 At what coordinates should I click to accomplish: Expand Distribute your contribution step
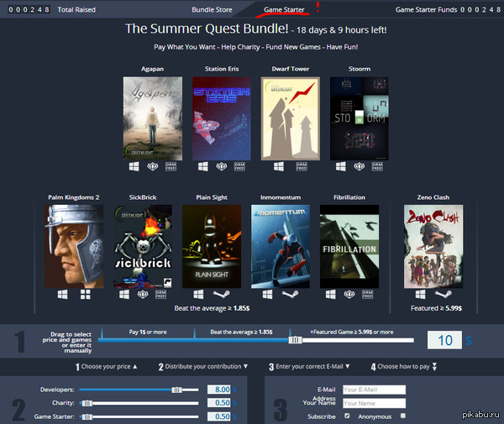pos(203,367)
